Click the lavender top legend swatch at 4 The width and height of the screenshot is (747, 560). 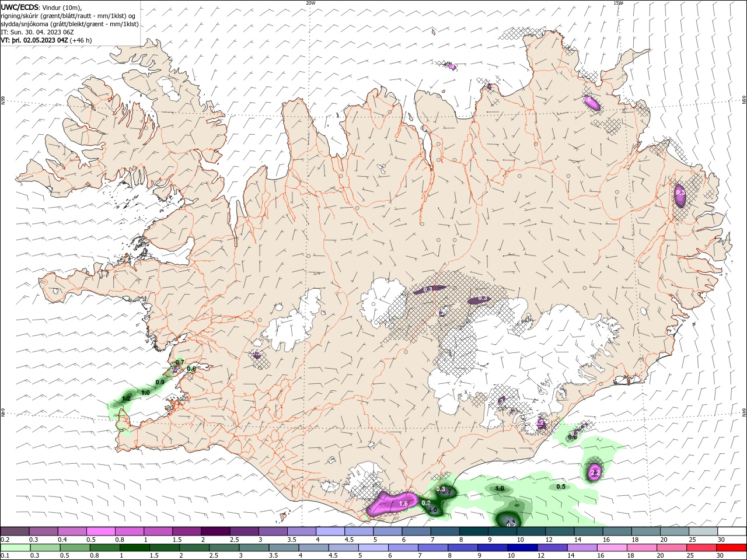click(x=330, y=531)
